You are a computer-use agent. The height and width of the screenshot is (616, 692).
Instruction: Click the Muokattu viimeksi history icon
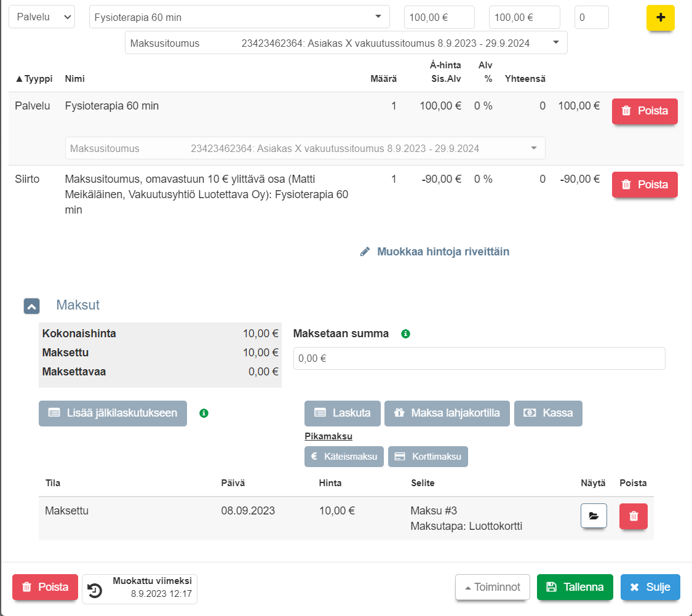[95, 590]
